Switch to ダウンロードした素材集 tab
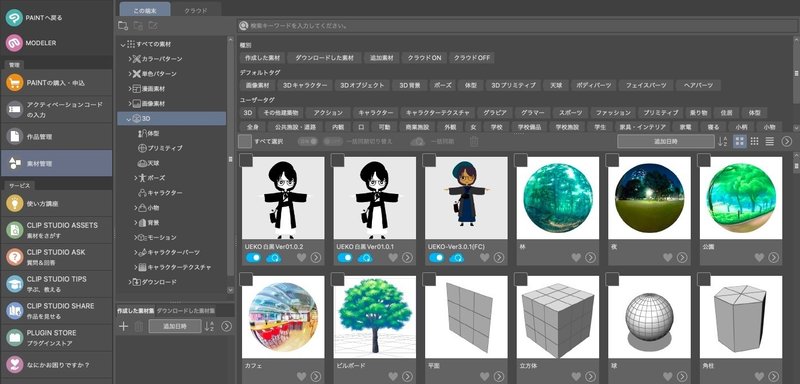The width and height of the screenshot is (800, 384). [186, 310]
